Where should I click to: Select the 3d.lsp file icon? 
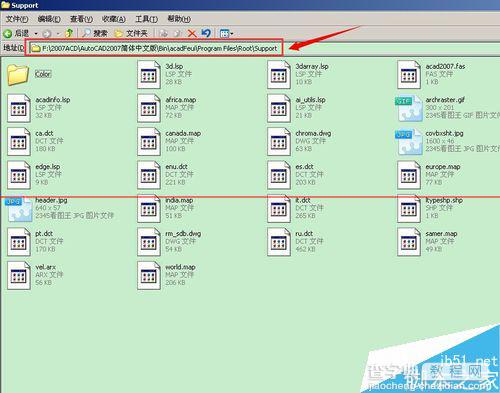[149, 75]
